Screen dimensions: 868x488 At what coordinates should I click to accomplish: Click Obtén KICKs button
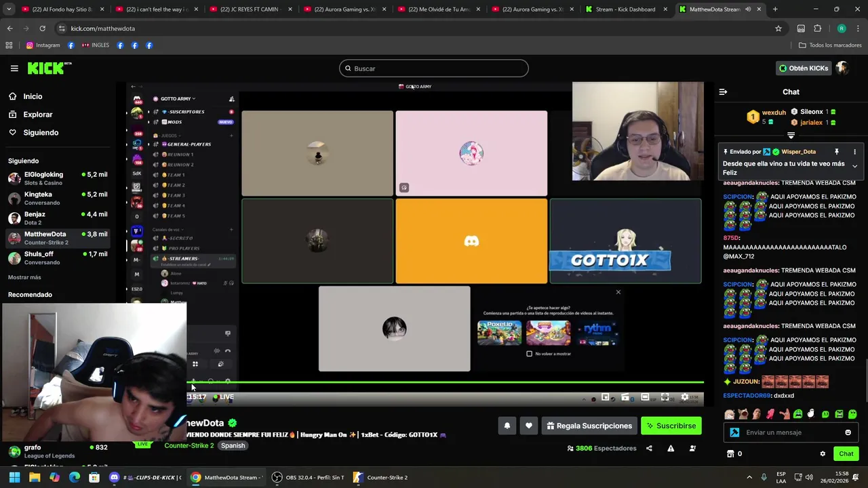click(804, 68)
